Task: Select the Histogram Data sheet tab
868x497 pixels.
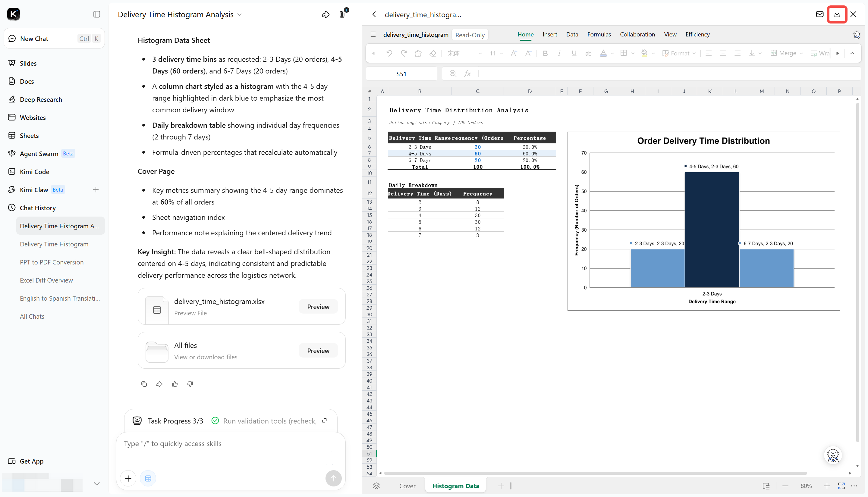Action: pos(455,486)
